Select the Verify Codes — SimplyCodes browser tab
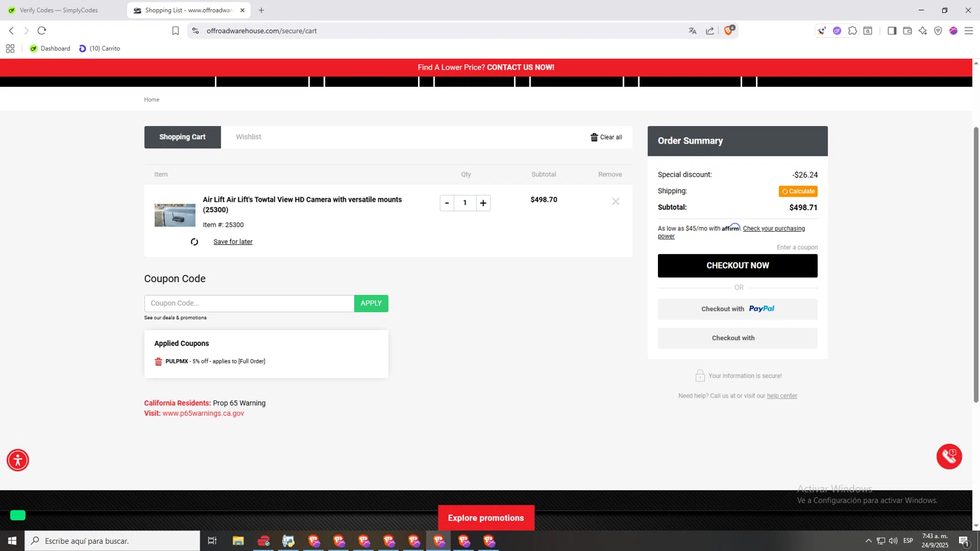The height and width of the screenshot is (551, 980). click(x=59, y=10)
